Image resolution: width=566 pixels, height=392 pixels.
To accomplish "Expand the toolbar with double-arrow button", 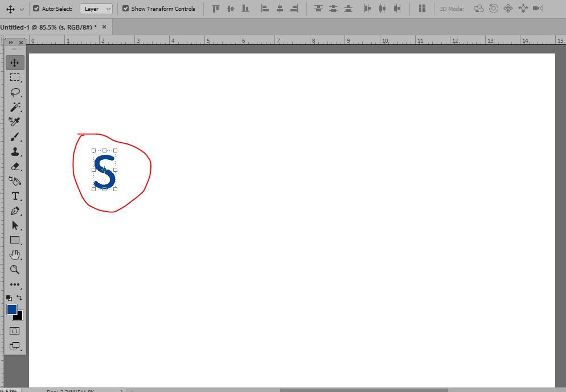I will click(11, 43).
